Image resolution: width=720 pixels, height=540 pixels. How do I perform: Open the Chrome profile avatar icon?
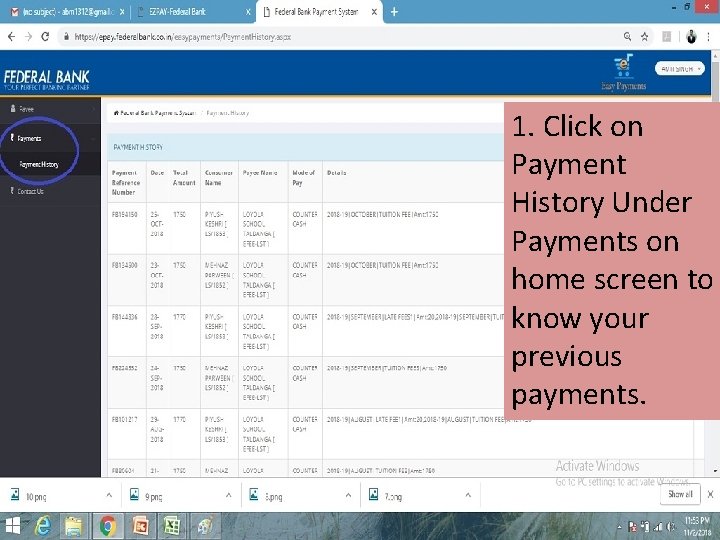691,37
